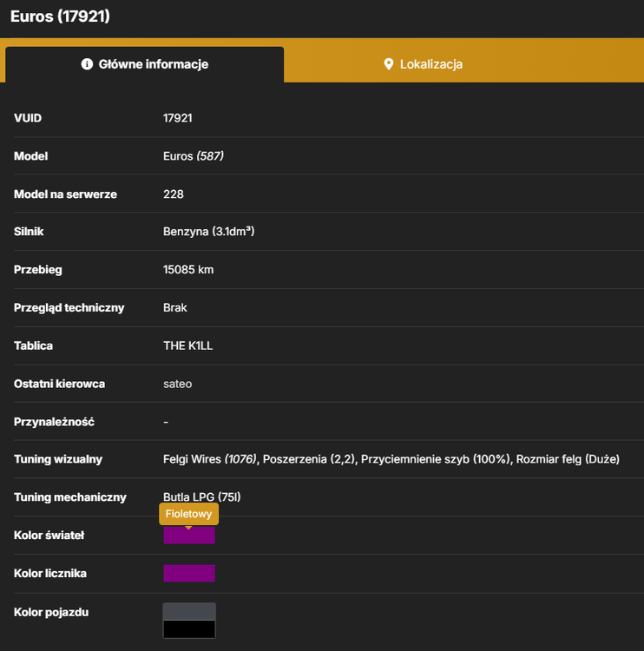Open last driver sateo profile link

click(x=177, y=384)
